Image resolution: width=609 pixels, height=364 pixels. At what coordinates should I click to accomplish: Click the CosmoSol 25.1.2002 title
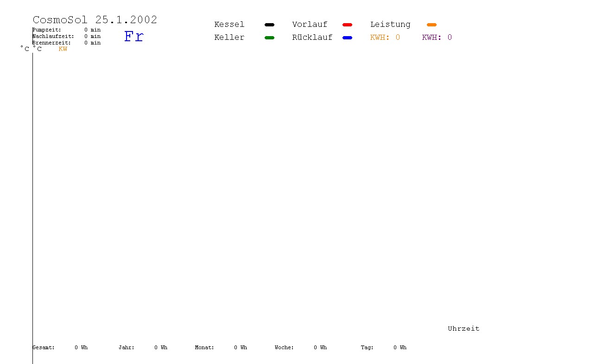click(95, 20)
